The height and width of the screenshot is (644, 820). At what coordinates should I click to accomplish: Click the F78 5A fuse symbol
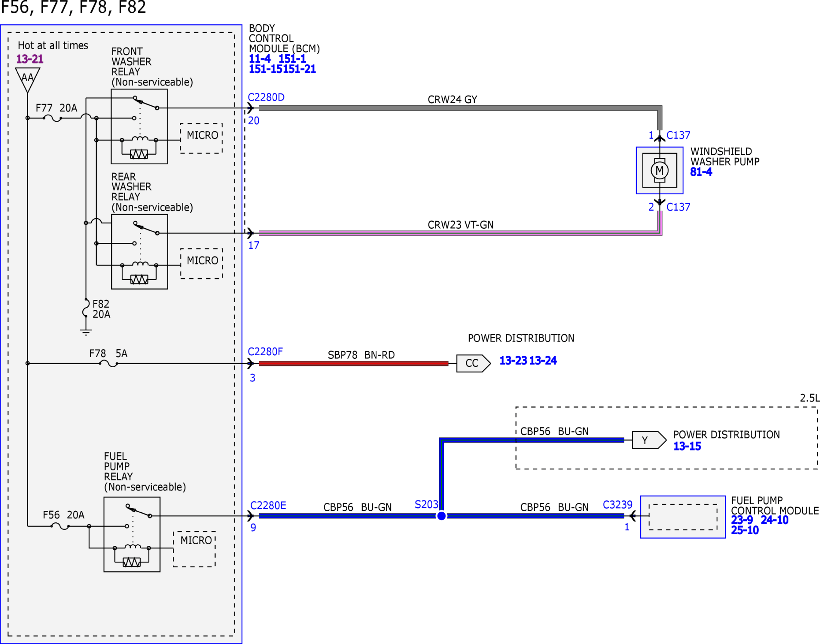pyautogui.click(x=109, y=363)
